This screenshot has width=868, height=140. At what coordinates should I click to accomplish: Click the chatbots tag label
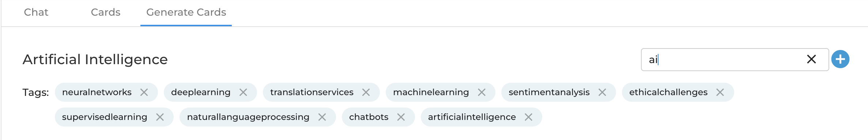pyautogui.click(x=369, y=117)
